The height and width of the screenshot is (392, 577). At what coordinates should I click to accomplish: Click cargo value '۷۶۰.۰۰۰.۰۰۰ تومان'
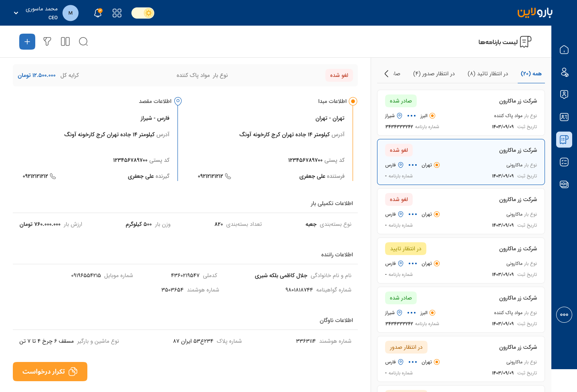tap(40, 224)
